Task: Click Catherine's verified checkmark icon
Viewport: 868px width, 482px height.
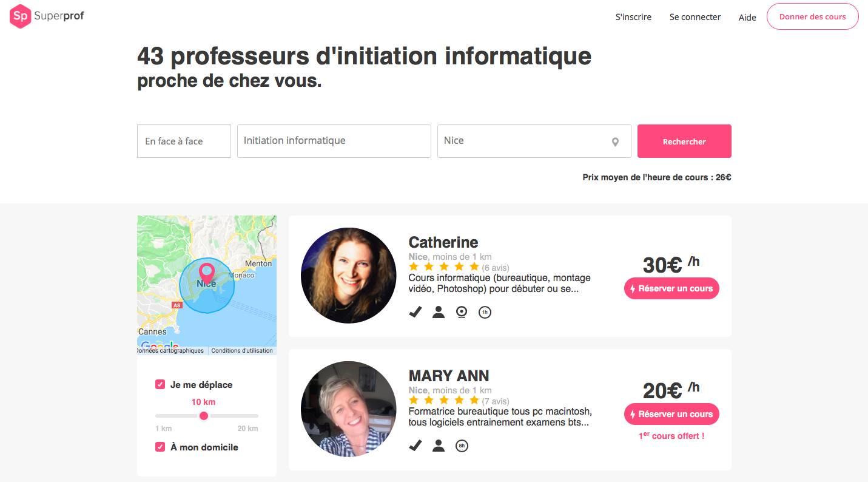Action: (415, 312)
